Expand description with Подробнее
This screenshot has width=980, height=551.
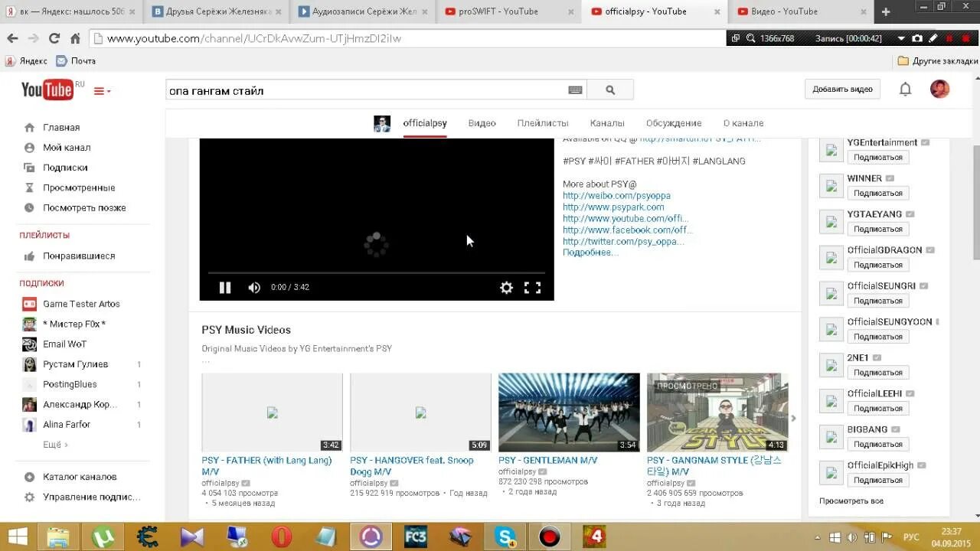[x=590, y=253]
